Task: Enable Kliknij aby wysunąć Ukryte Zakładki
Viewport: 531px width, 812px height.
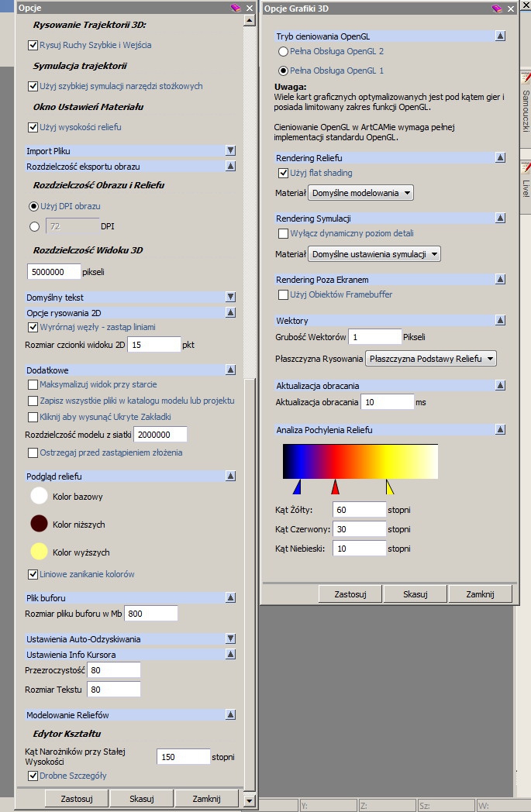Action: point(33,417)
